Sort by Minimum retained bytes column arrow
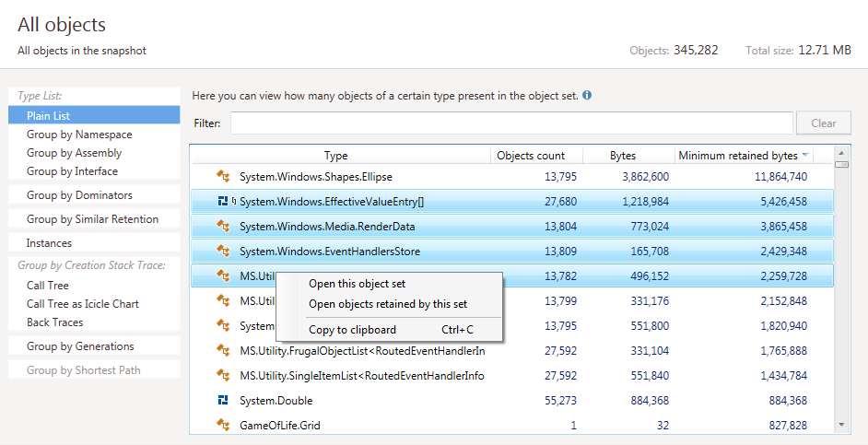868x445 pixels. (x=805, y=155)
